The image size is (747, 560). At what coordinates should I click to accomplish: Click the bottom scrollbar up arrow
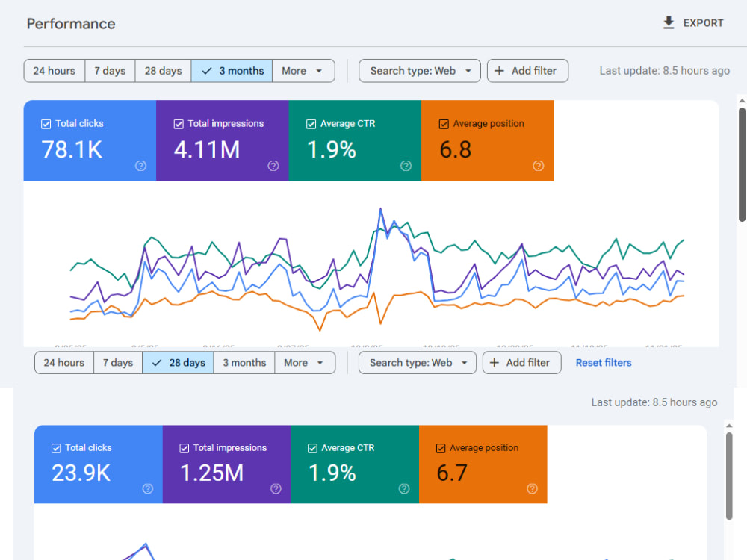[x=729, y=426]
